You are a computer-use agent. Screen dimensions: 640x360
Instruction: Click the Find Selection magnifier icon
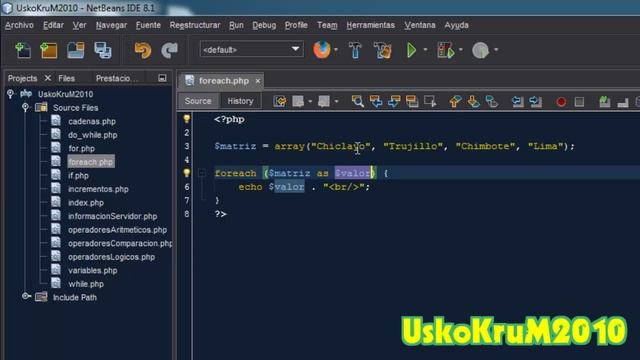click(x=358, y=101)
